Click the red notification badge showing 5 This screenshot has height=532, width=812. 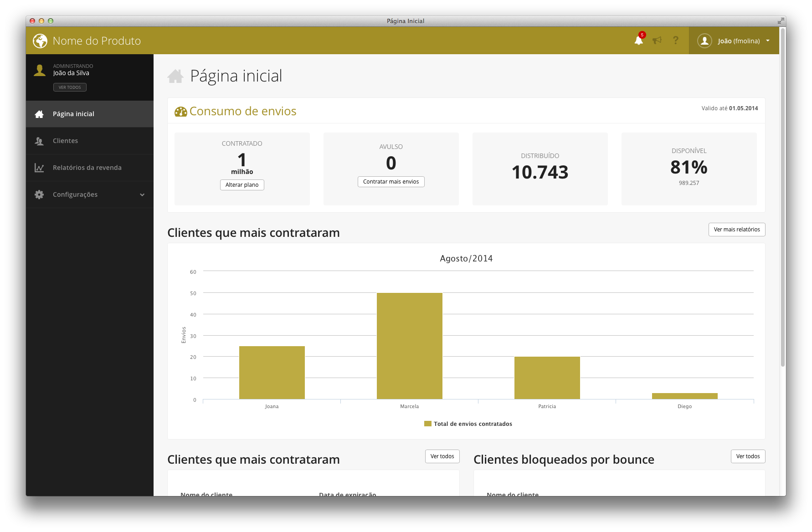pos(642,35)
